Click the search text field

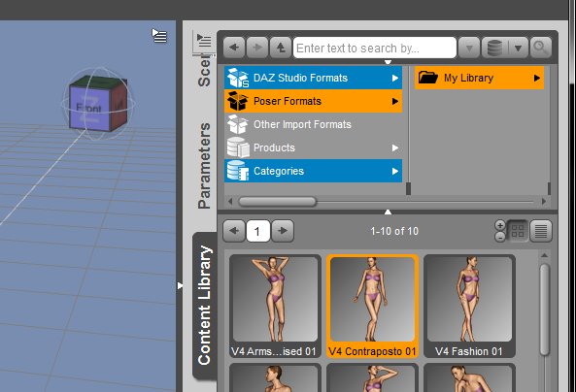[375, 48]
